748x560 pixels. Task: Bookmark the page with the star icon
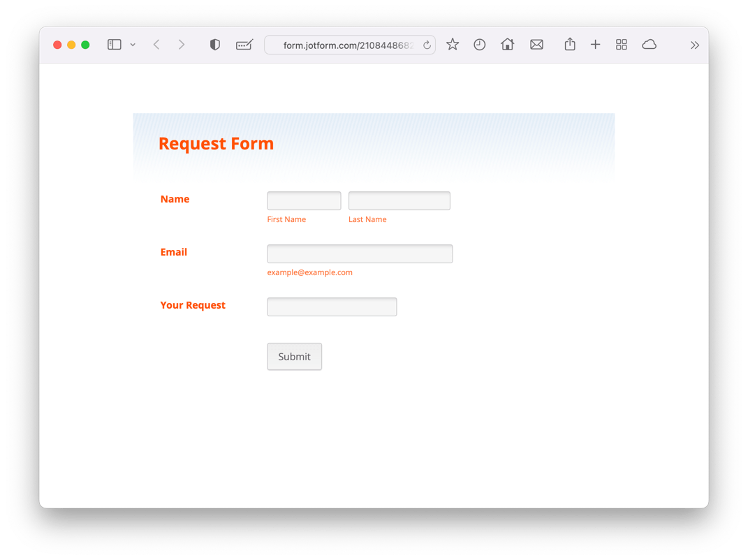coord(453,45)
